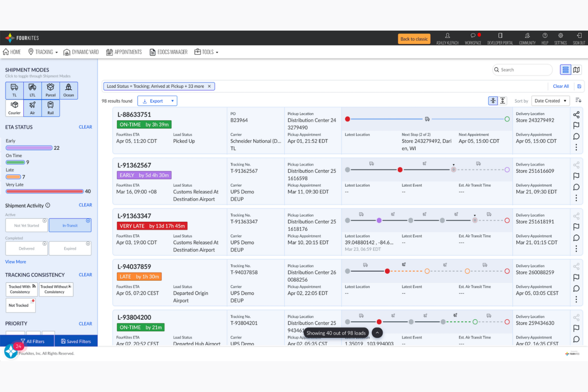This screenshot has height=392, width=588.
Task: Open the Community page
Action: click(x=527, y=38)
